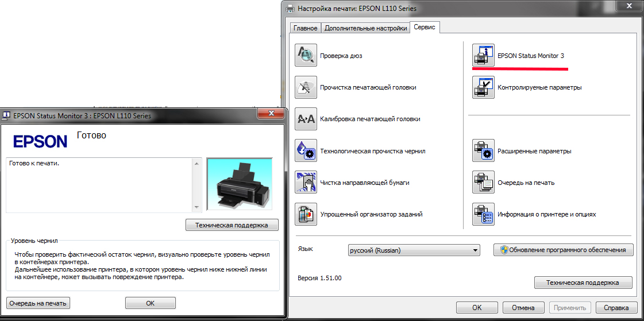
Task: Click the Очередь на печать icon in Сервис tab
Action: click(483, 182)
